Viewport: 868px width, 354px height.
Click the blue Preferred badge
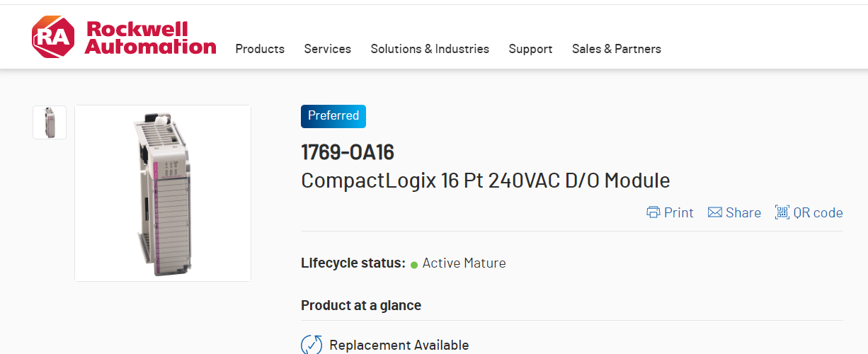(x=333, y=116)
